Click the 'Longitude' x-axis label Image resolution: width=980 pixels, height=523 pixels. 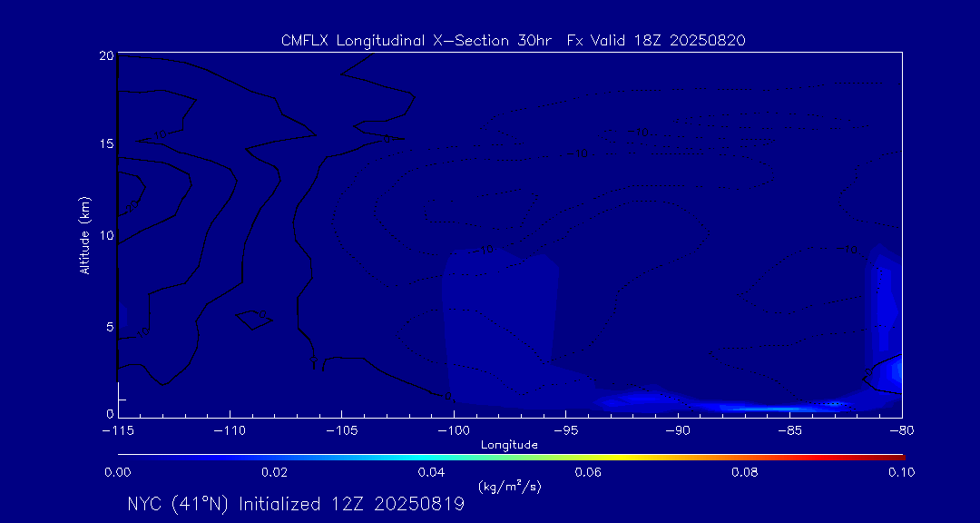[x=509, y=446]
